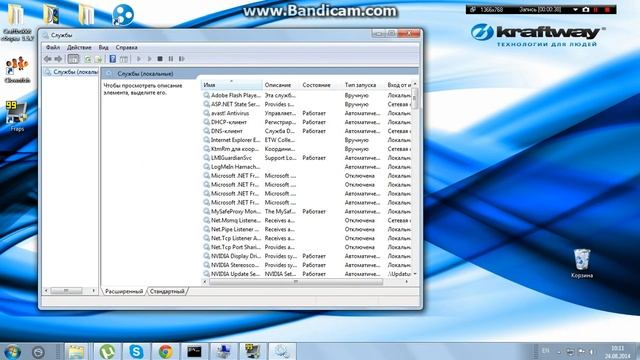Open Help using the blue question-mark icon

pyautogui.click(x=113, y=59)
